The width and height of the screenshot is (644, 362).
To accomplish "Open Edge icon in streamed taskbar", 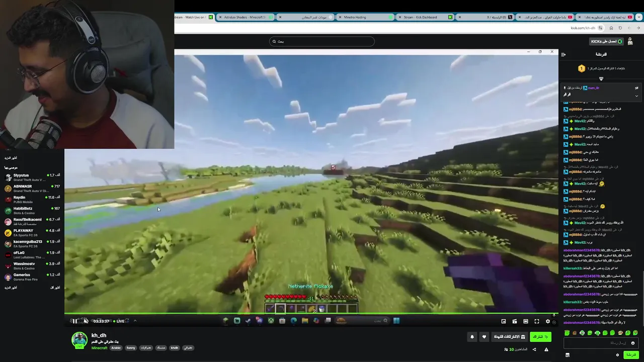I will tap(294, 321).
